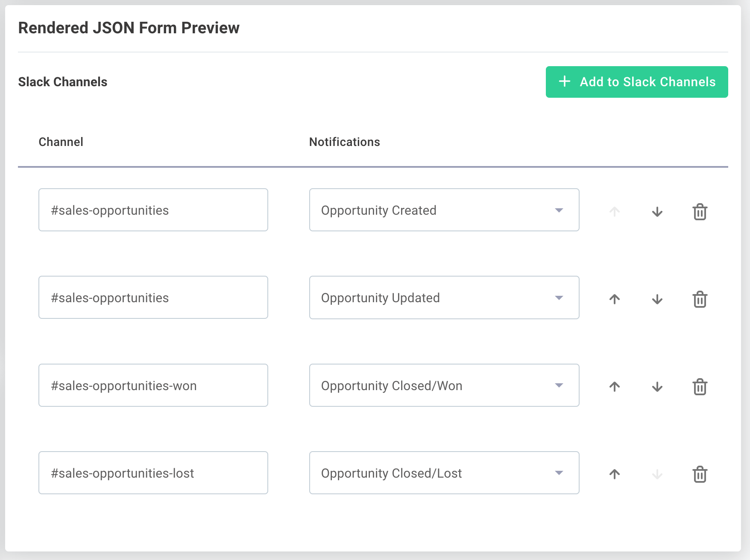This screenshot has height=560, width=750.
Task: Edit the #sales-opportunities-won channel field
Action: pos(153,385)
